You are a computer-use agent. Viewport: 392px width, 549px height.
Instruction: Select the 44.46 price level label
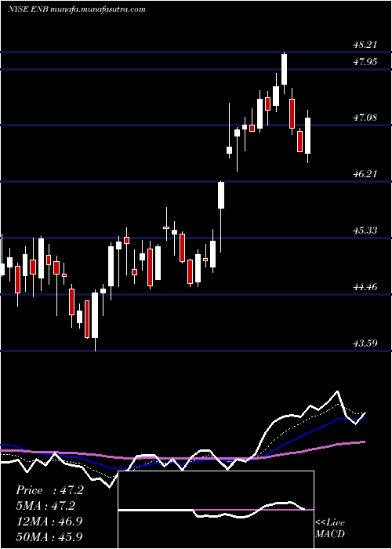[x=365, y=287]
